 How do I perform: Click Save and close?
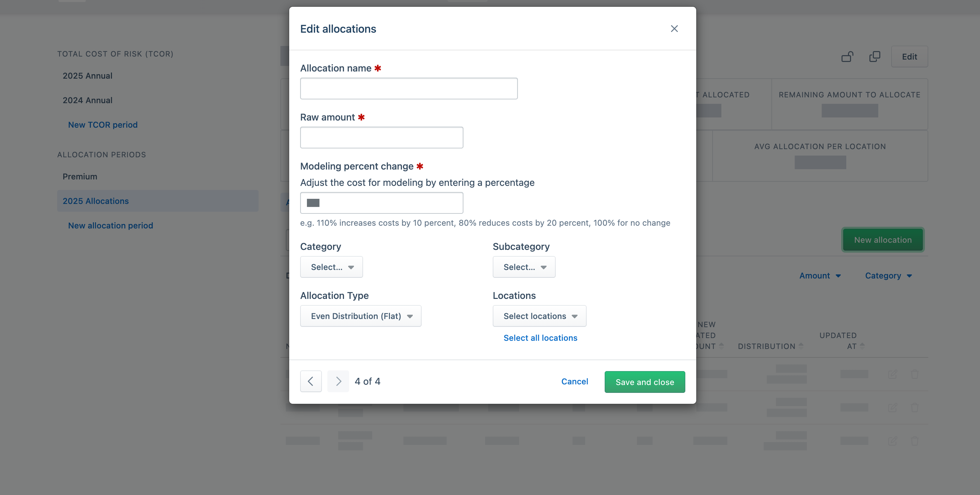[644, 382]
